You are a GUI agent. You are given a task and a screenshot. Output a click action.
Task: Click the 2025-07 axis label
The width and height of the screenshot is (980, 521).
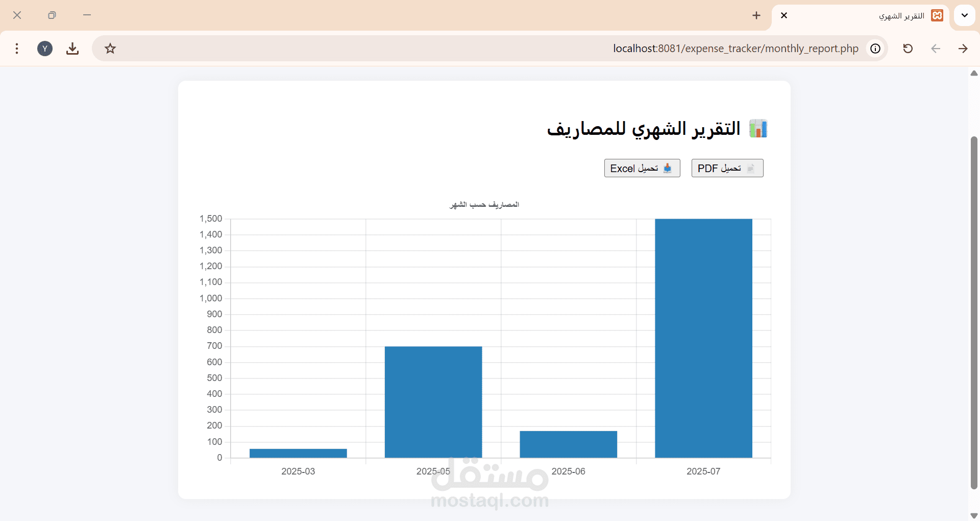click(x=703, y=471)
